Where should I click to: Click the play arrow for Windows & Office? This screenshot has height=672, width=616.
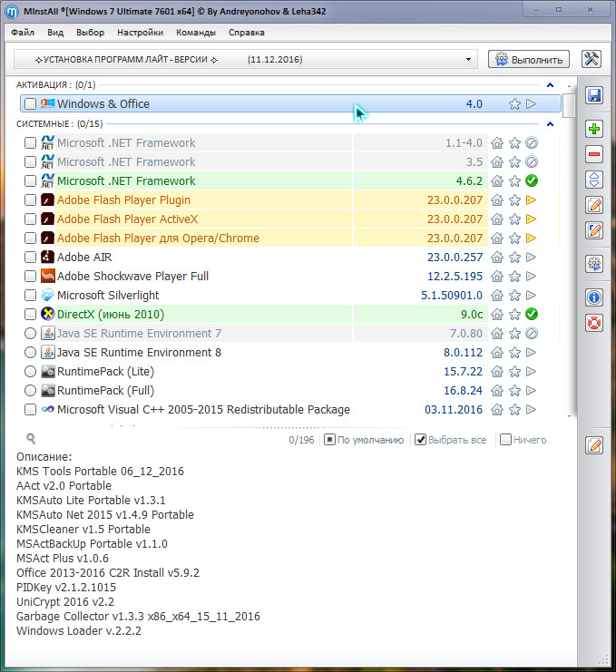(531, 103)
